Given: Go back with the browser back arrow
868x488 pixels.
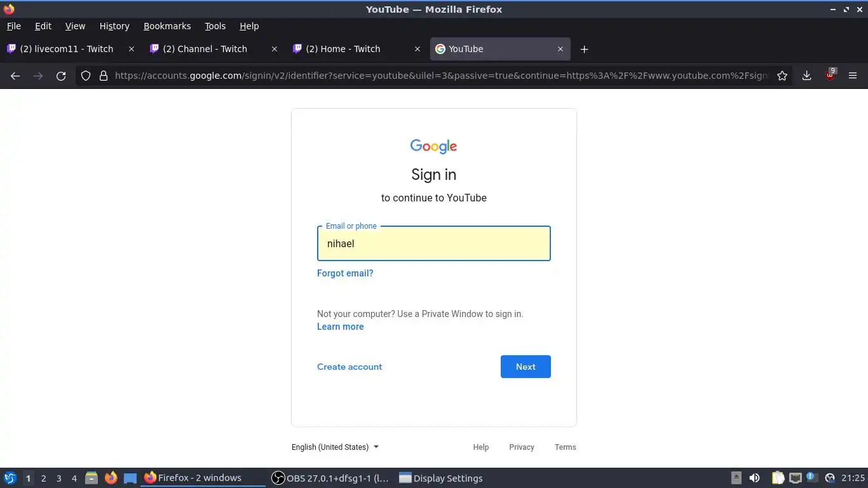Looking at the screenshot, I should (x=15, y=76).
